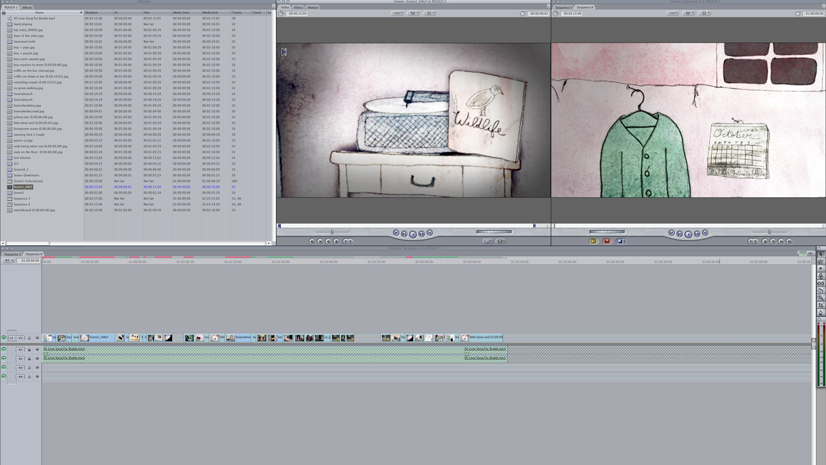Click Play in the Viewer transport

[413, 234]
